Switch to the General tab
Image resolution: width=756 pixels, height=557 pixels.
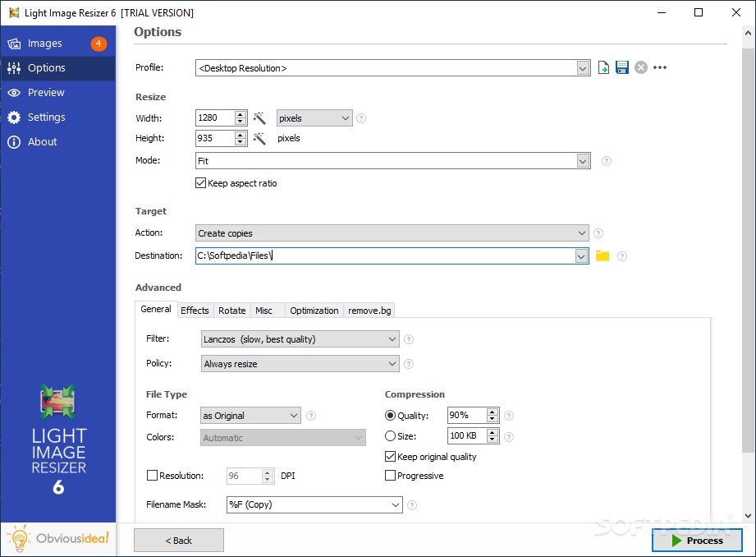pos(156,310)
